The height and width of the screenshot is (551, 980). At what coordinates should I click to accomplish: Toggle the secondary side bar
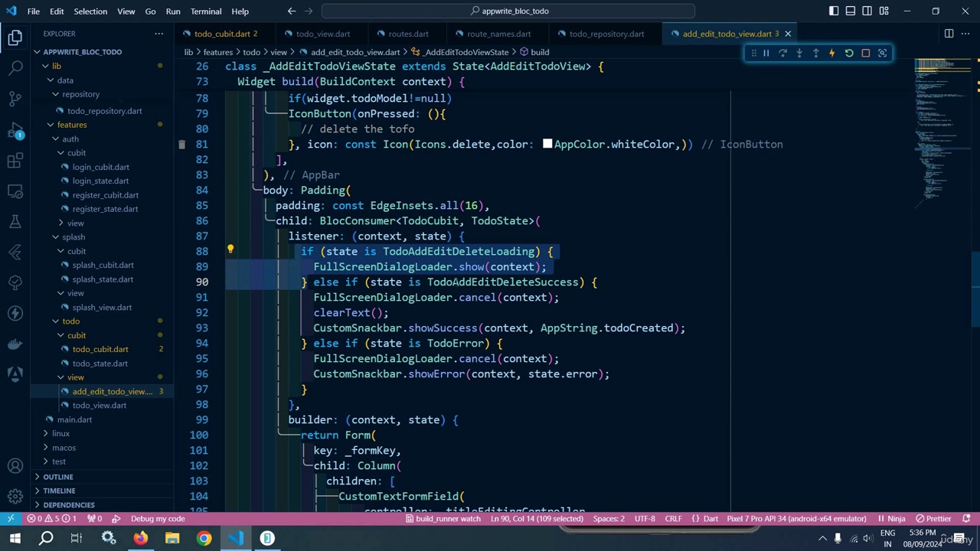(867, 11)
